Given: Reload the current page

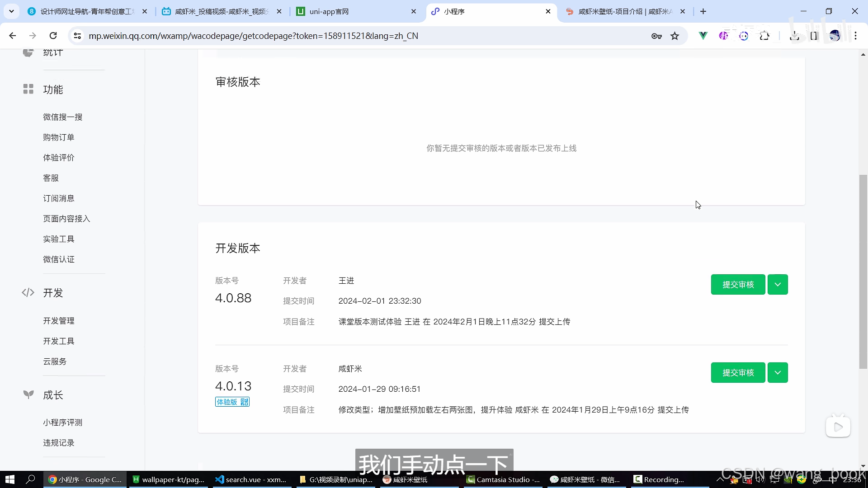Looking at the screenshot, I should tap(53, 36).
